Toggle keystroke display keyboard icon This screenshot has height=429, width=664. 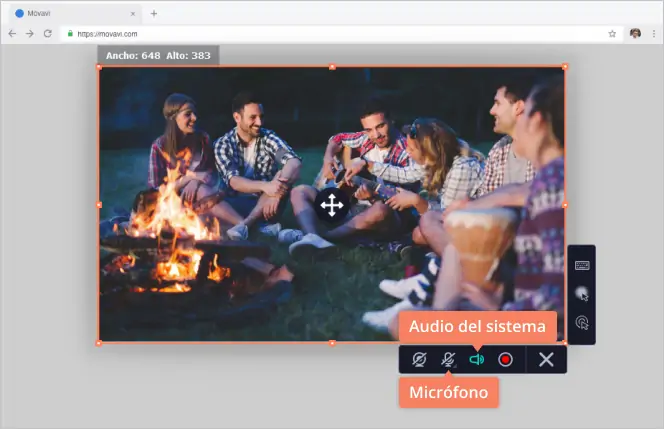coord(582,266)
